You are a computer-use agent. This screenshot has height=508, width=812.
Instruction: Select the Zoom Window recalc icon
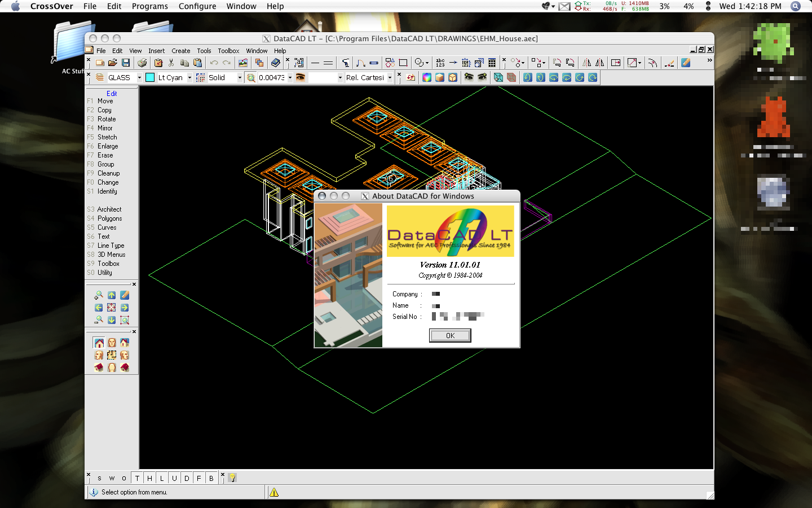125,320
